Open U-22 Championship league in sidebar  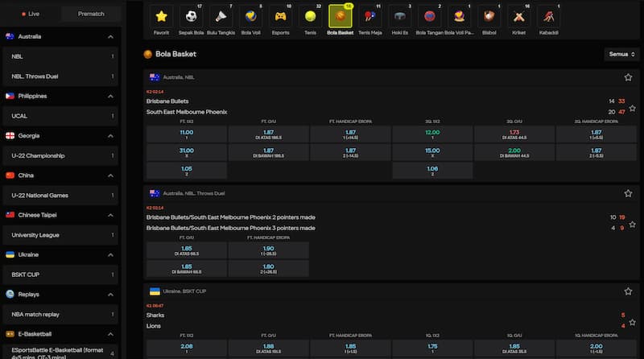tap(60, 155)
